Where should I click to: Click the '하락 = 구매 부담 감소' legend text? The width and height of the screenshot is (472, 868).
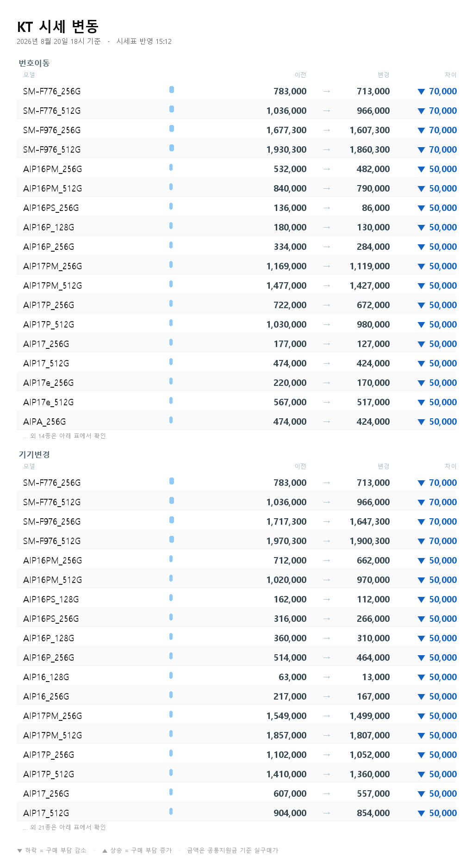tap(56, 850)
